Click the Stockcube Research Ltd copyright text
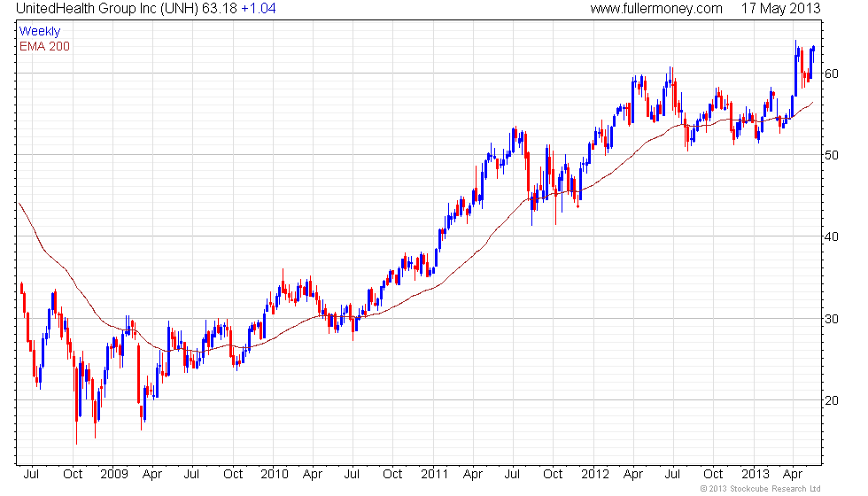This screenshot has width=868, height=496. (x=760, y=488)
